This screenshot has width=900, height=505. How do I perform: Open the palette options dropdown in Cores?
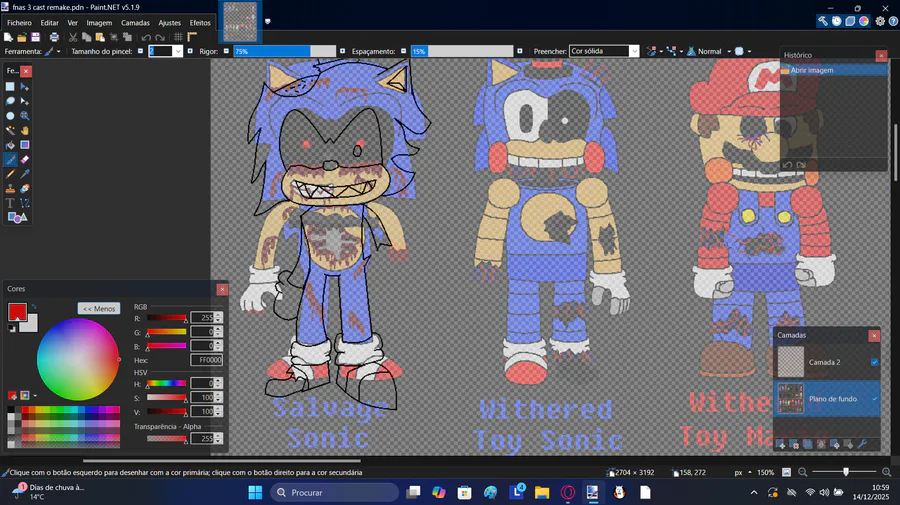coord(35,395)
